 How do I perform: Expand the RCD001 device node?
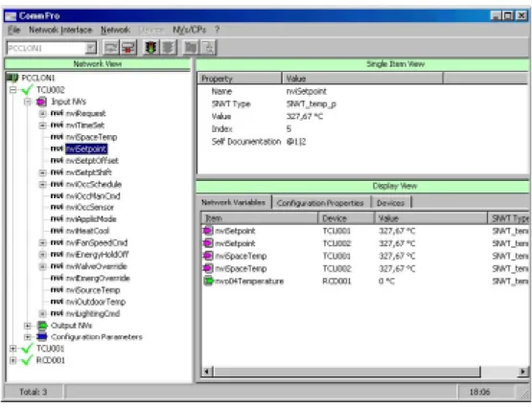(x=12, y=360)
